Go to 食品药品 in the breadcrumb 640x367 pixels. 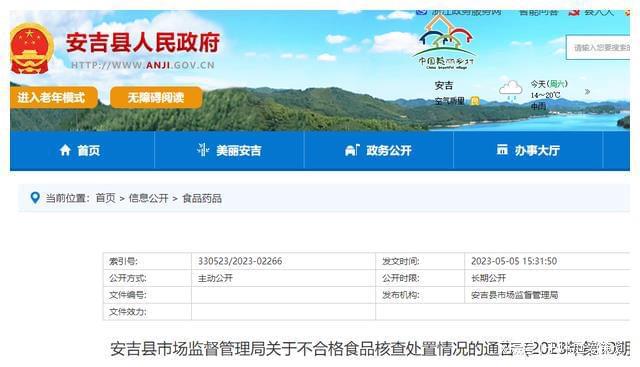point(202,198)
